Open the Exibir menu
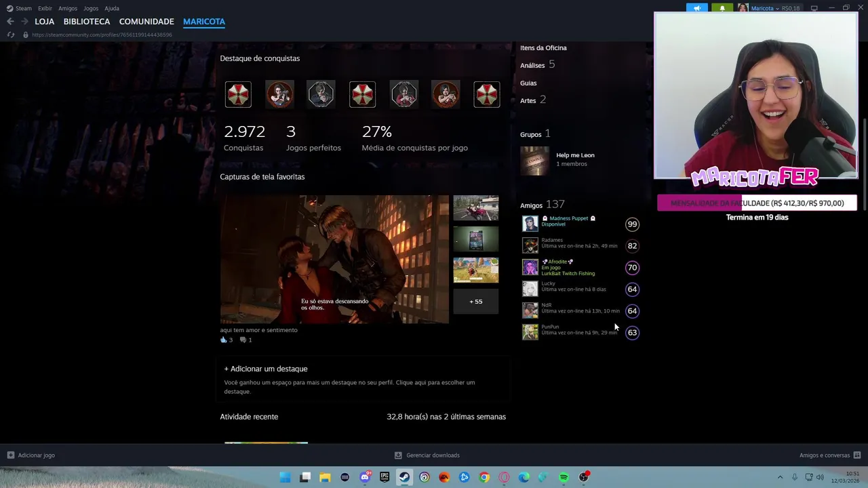The height and width of the screenshot is (488, 868). pos(45,8)
